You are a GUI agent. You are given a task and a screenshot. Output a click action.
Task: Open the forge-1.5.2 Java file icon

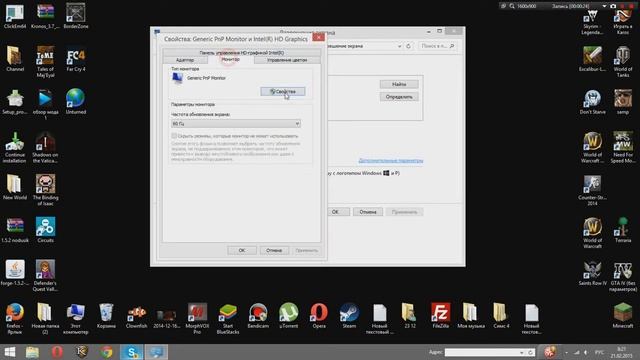[x=15, y=273]
